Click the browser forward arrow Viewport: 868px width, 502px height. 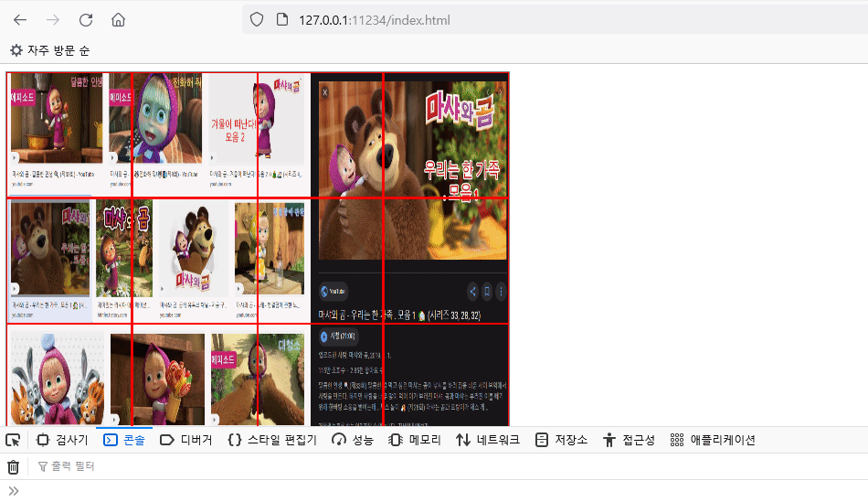53,20
